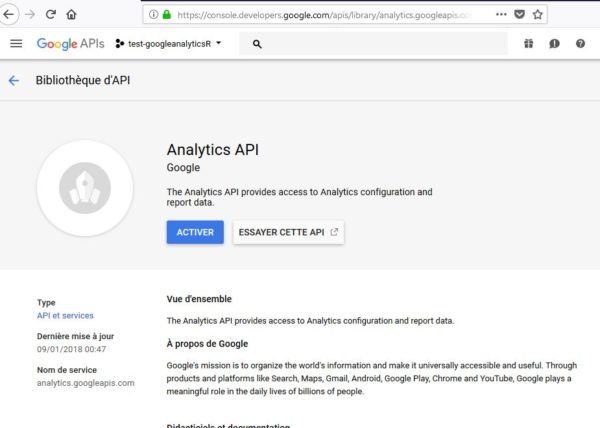Go back from Bibliothèque d'API arrow
The height and width of the screenshot is (428, 600).
pos(14,81)
